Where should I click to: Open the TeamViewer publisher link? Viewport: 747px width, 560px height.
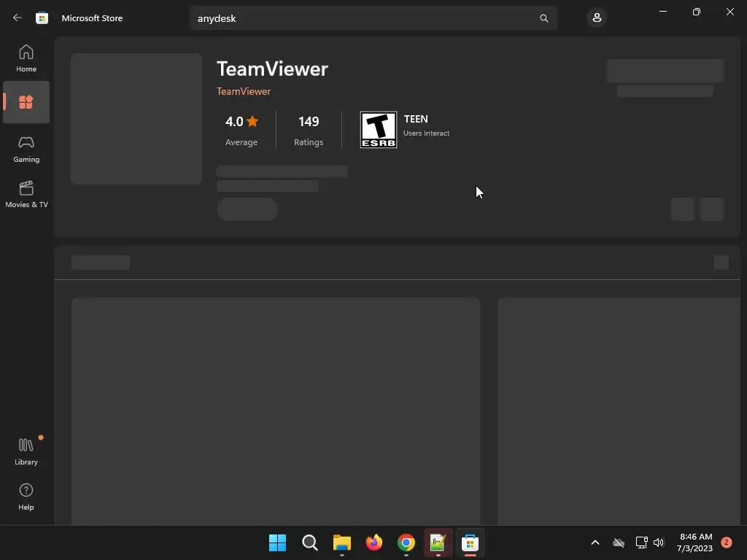[x=244, y=91]
